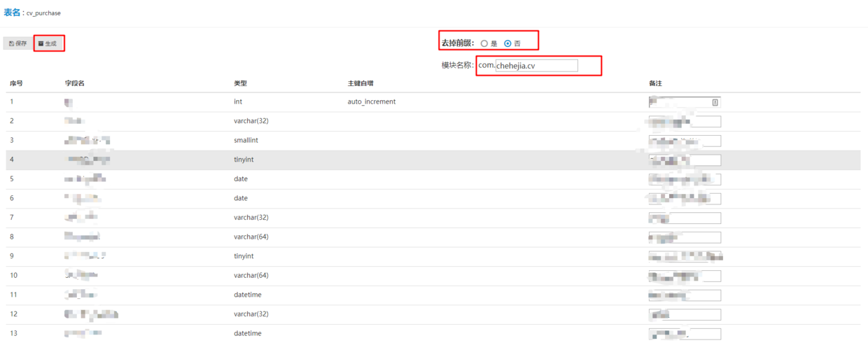
Task: Click the 主键自增 column header
Action: click(360, 83)
